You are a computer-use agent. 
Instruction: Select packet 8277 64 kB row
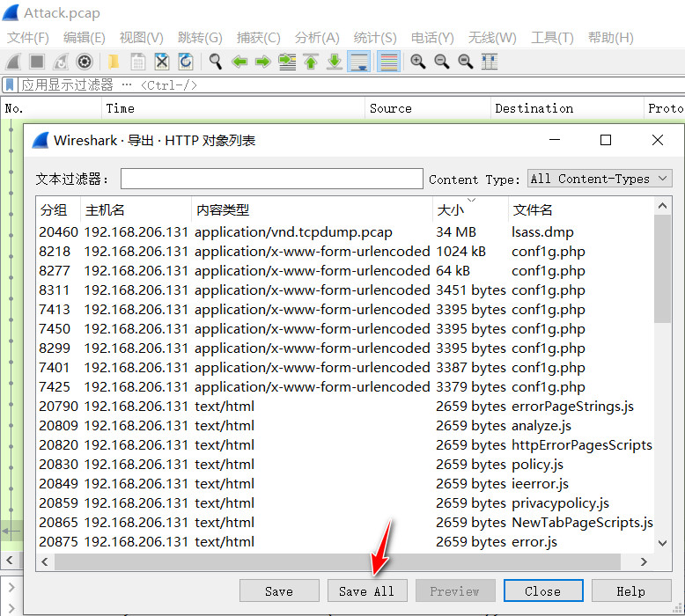tap(345, 271)
